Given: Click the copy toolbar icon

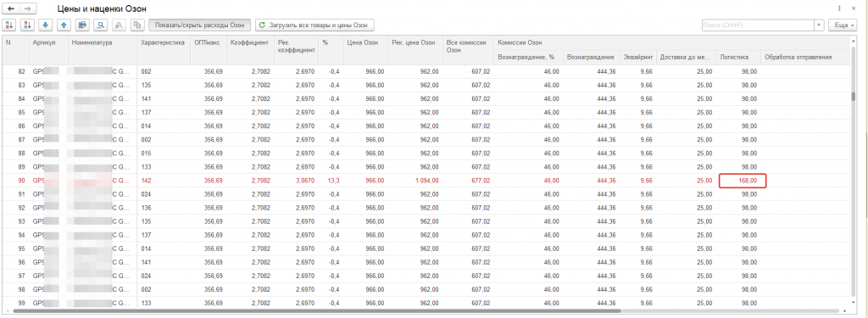Looking at the screenshot, I should (x=137, y=25).
